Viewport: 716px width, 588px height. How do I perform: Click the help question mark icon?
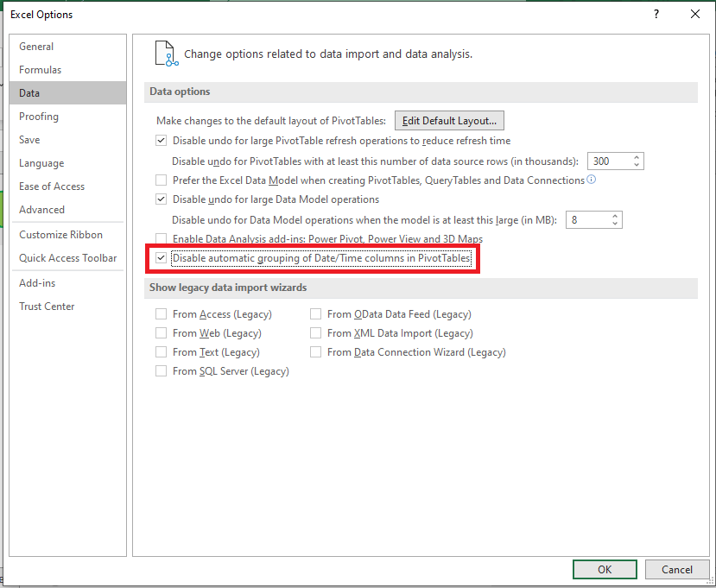pos(656,15)
